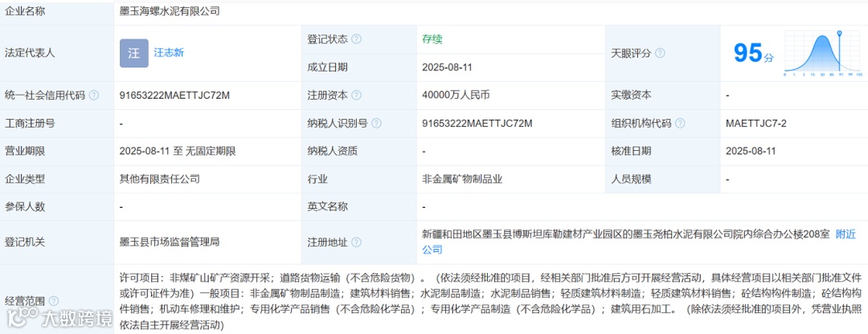Screen dimensions: 868x334
Task: Click organization code MAETTJC7-2
Action: [x=755, y=124]
